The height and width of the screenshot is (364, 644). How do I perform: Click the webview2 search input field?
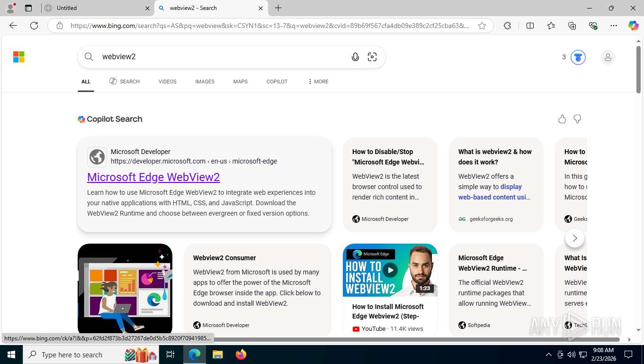point(223,57)
